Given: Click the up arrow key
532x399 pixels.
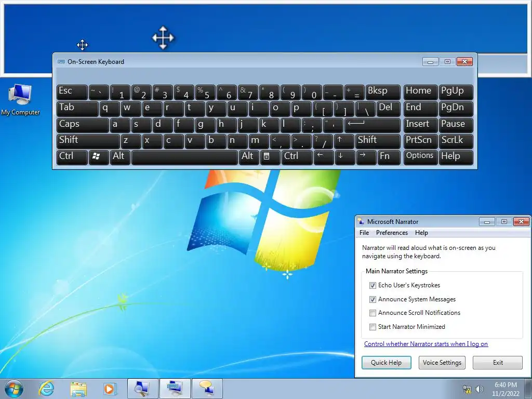Looking at the screenshot, I should (344, 141).
